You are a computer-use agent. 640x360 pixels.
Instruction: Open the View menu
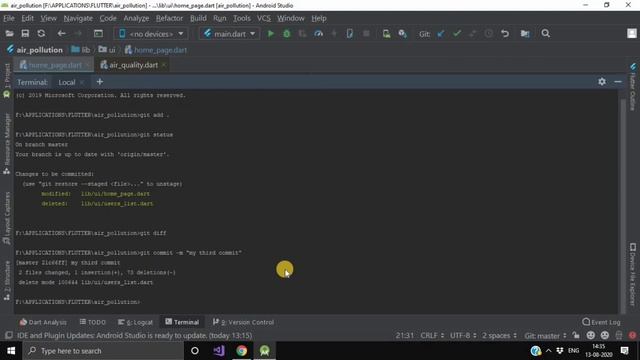tap(48, 18)
